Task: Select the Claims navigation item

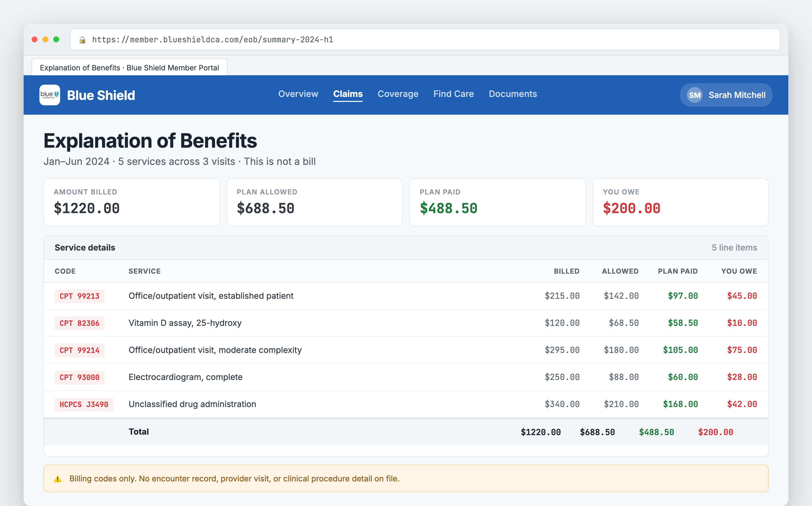Action: pyautogui.click(x=348, y=94)
